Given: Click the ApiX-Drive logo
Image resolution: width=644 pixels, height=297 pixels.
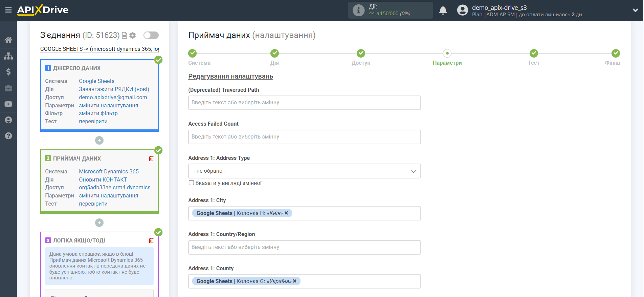Looking at the screenshot, I should tap(43, 10).
